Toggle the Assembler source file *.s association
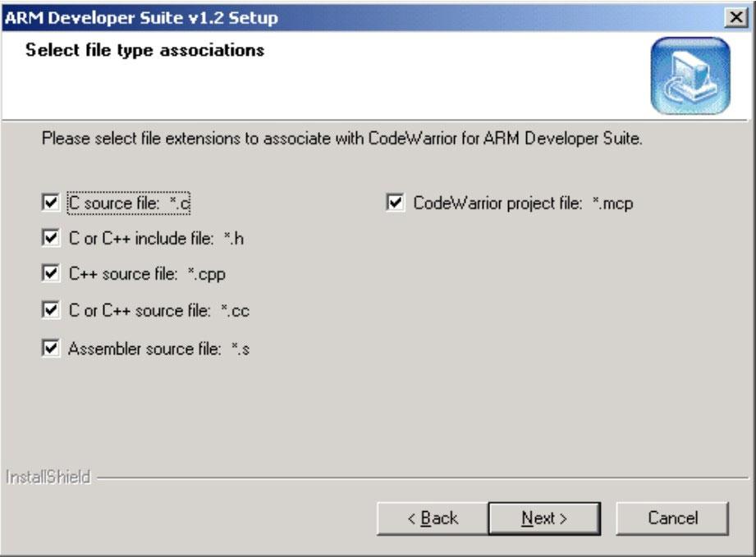756x557 pixels. [x=49, y=349]
